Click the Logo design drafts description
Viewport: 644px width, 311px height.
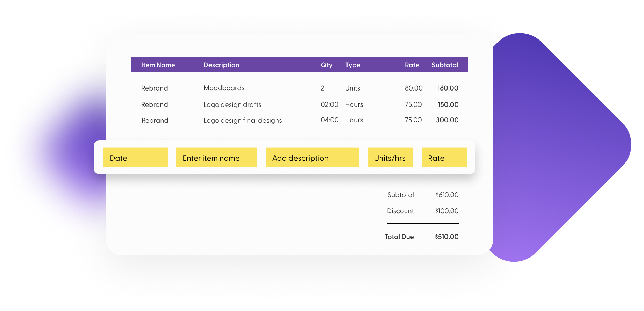(232, 104)
